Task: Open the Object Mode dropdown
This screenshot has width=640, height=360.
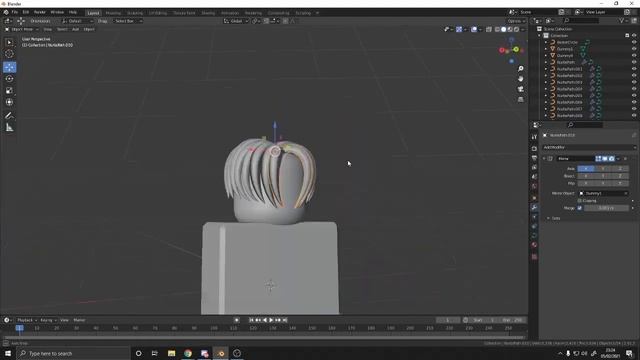Action: tap(22, 29)
